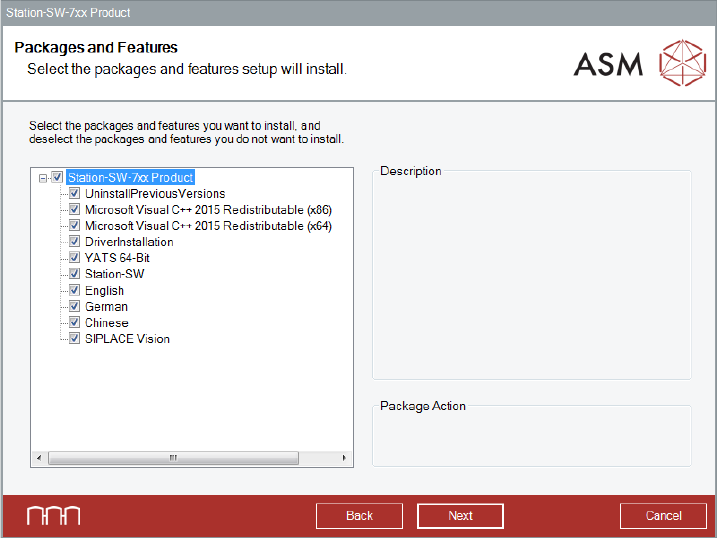Select the Station-SW-7xx Product tree label

coord(130,177)
